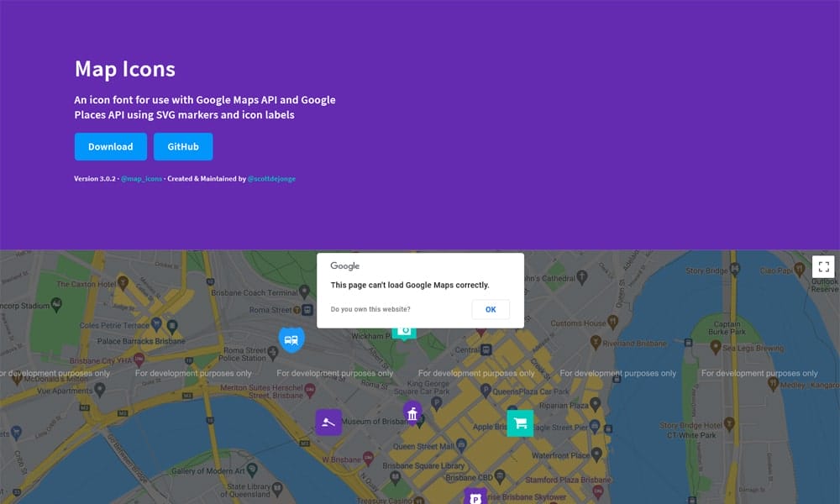Select the purple gavel courthouse marker
840x504 pixels.
pos(328,422)
